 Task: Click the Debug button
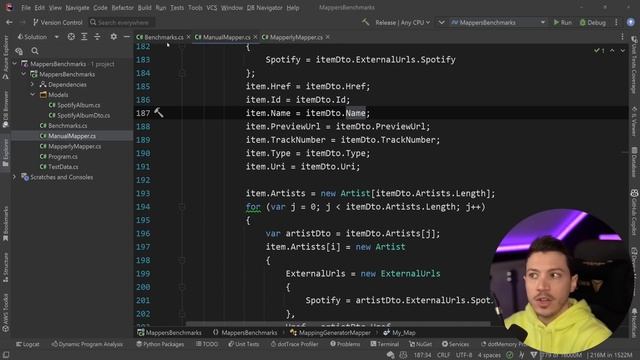click(593, 22)
